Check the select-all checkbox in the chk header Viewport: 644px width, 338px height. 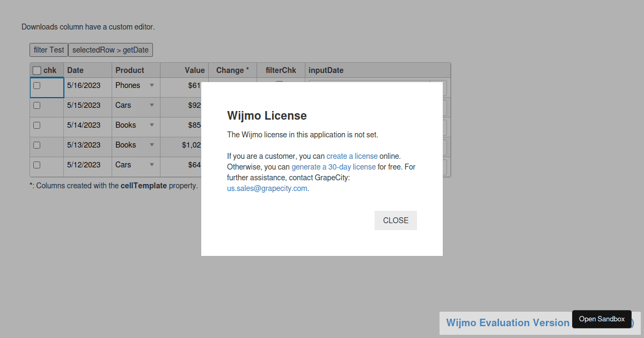tap(36, 70)
